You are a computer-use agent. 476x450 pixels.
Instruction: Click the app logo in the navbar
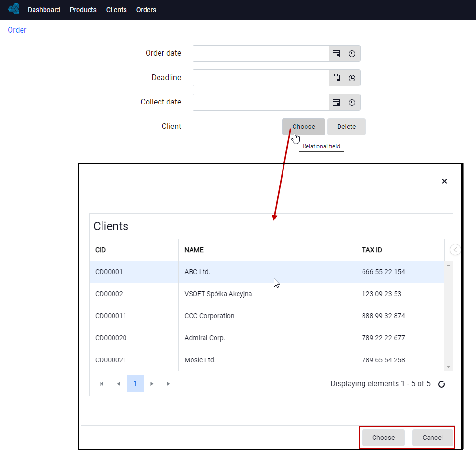point(14,9)
